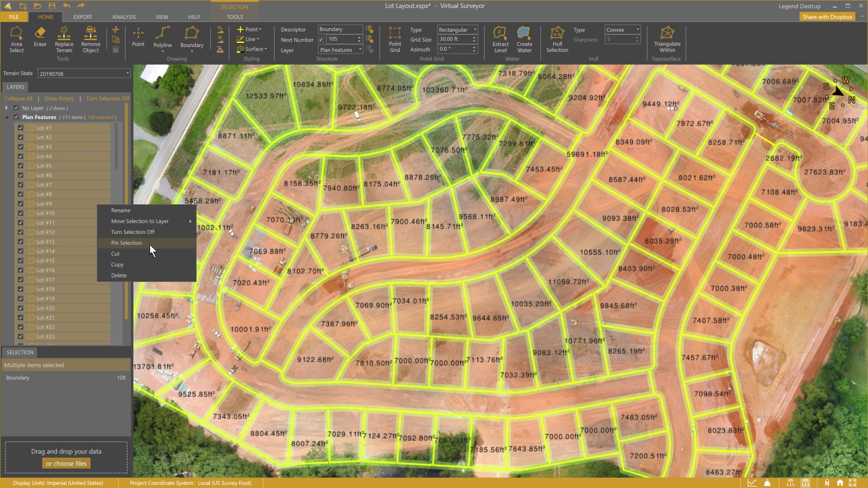Choose the Polyline drawing tool
Image resolution: width=868 pixels, height=488 pixels.
click(162, 38)
